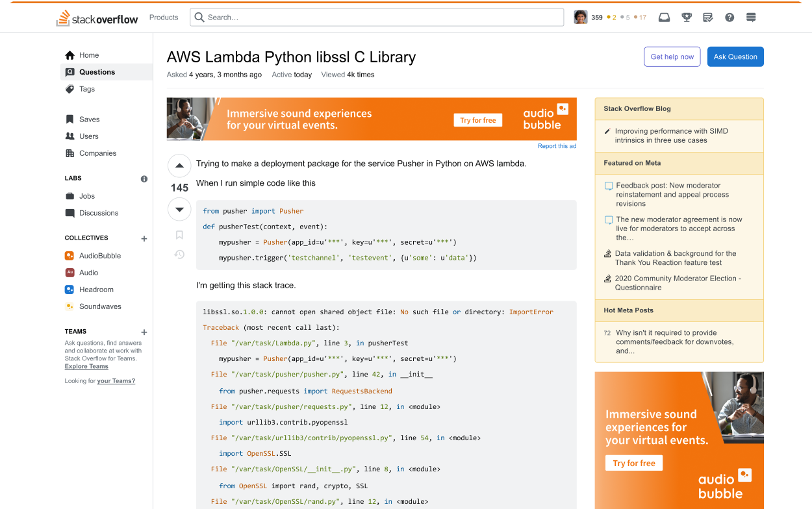812x509 pixels.
Task: Open Saves in left sidebar
Action: [107, 119]
